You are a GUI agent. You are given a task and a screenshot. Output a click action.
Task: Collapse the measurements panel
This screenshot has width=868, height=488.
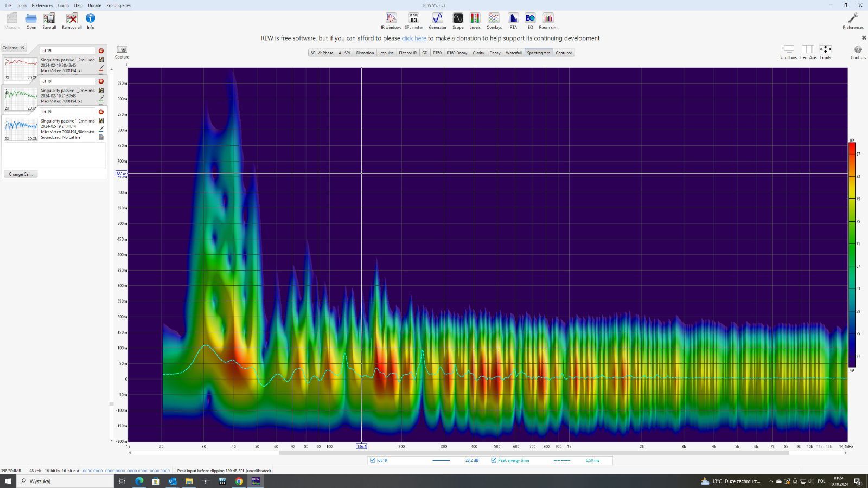[x=14, y=48]
